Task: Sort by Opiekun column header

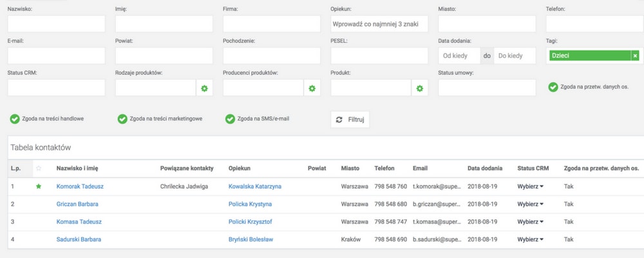Action: tap(240, 168)
